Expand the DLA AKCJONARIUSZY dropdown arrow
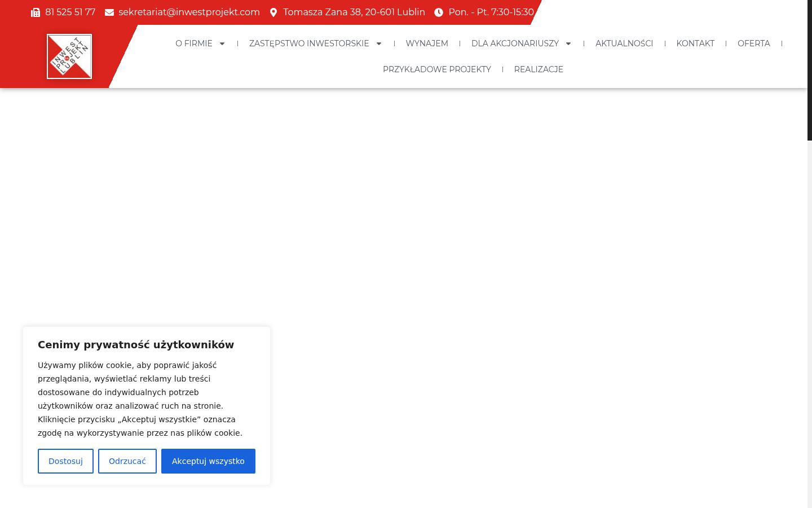Viewport: 812px width, 508px height. (x=568, y=43)
